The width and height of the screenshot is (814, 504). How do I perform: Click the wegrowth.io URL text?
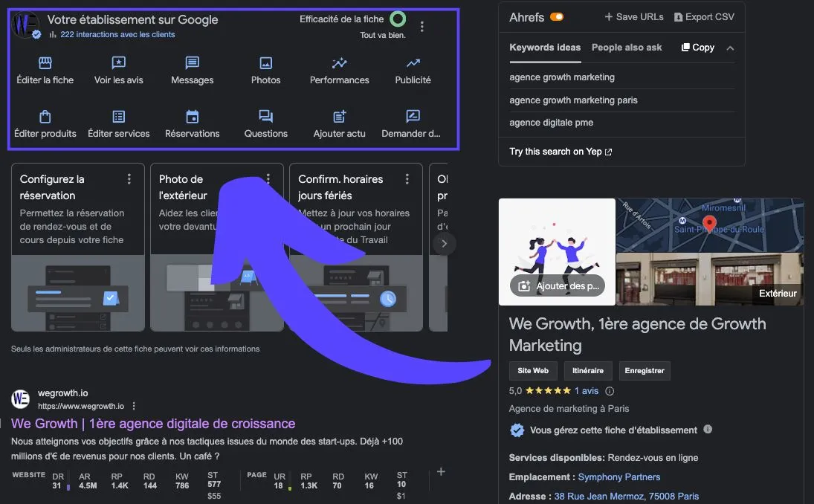tap(81, 406)
